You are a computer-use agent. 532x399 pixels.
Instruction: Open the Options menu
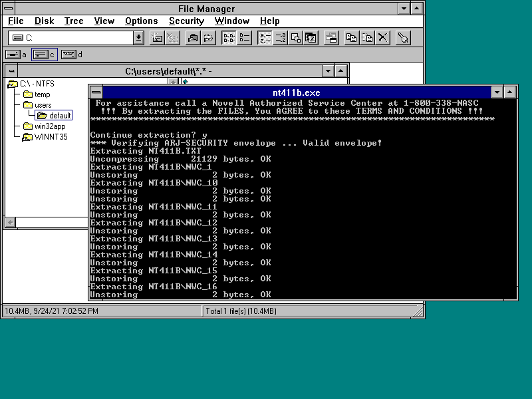142,21
